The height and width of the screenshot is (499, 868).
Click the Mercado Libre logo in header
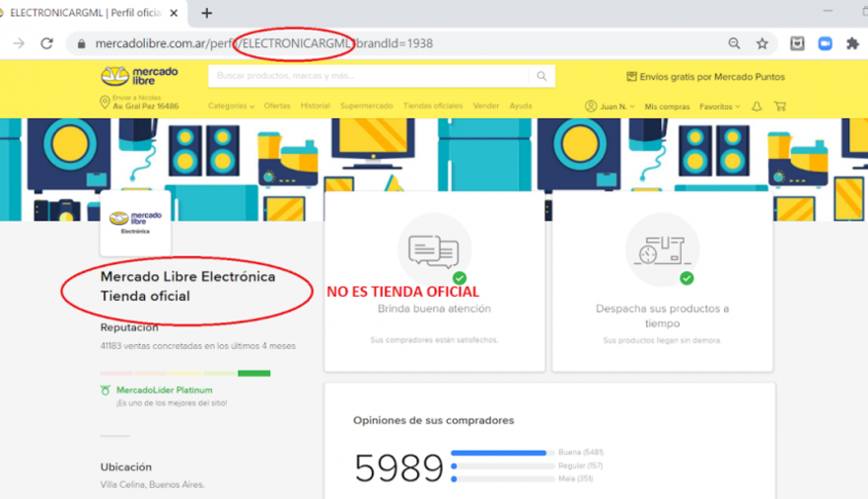tap(139, 76)
